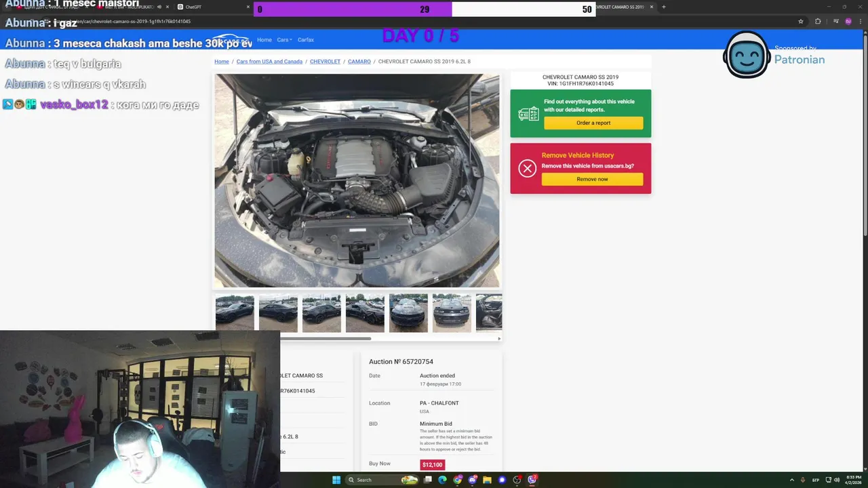
Task: Click the red X circle icon
Action: [x=528, y=168]
